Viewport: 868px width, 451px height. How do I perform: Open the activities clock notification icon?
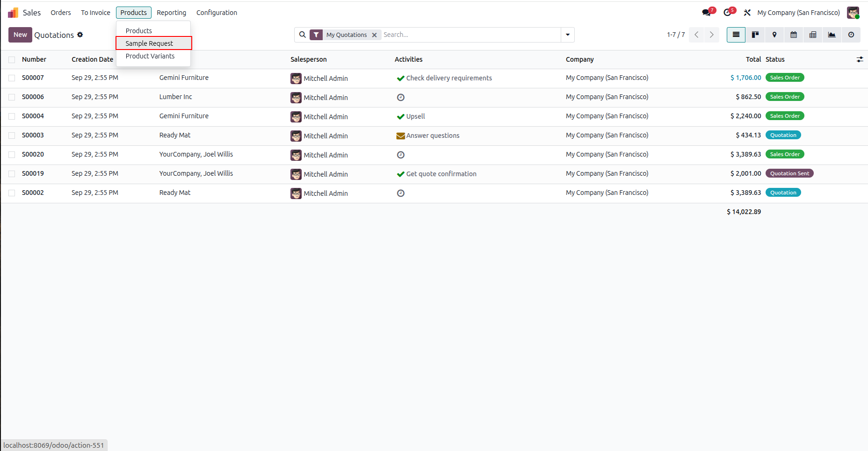(727, 13)
